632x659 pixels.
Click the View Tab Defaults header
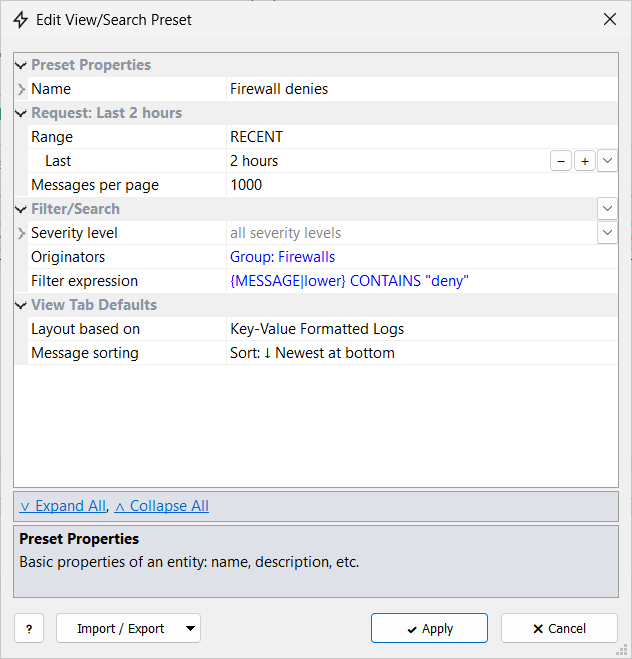tap(94, 305)
